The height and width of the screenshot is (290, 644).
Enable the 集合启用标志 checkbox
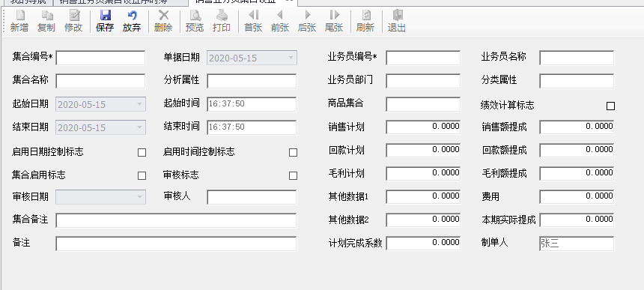coord(142,176)
